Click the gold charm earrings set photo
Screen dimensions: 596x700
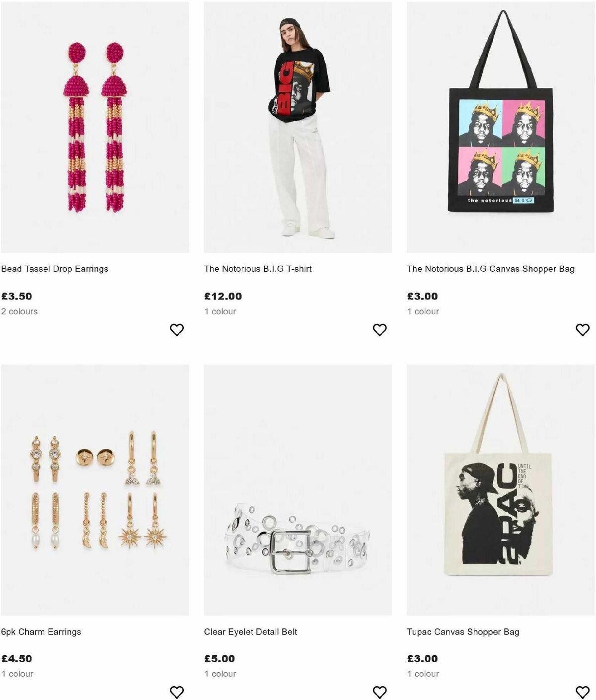coord(95,490)
